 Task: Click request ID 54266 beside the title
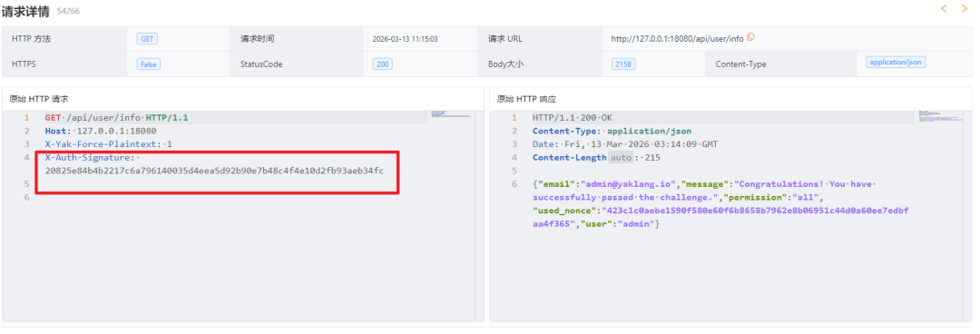[68, 11]
